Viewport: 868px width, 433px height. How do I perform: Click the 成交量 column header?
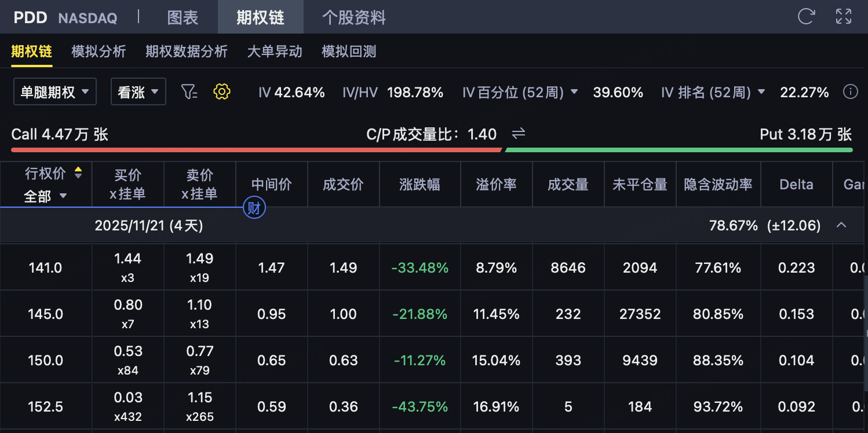(568, 185)
